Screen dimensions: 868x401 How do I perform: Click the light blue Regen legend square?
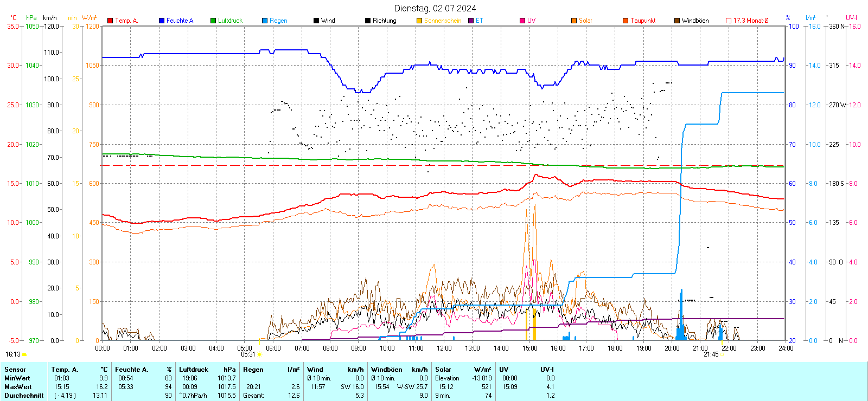click(265, 21)
